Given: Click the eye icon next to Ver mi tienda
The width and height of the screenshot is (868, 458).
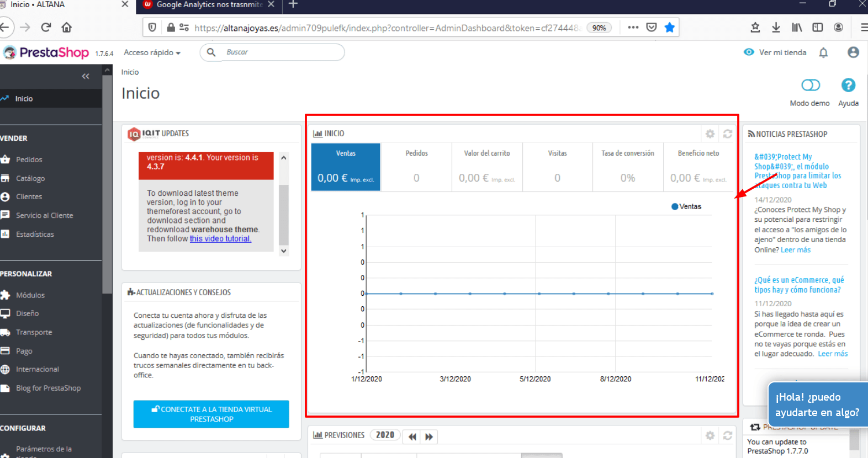Looking at the screenshot, I should pos(749,52).
